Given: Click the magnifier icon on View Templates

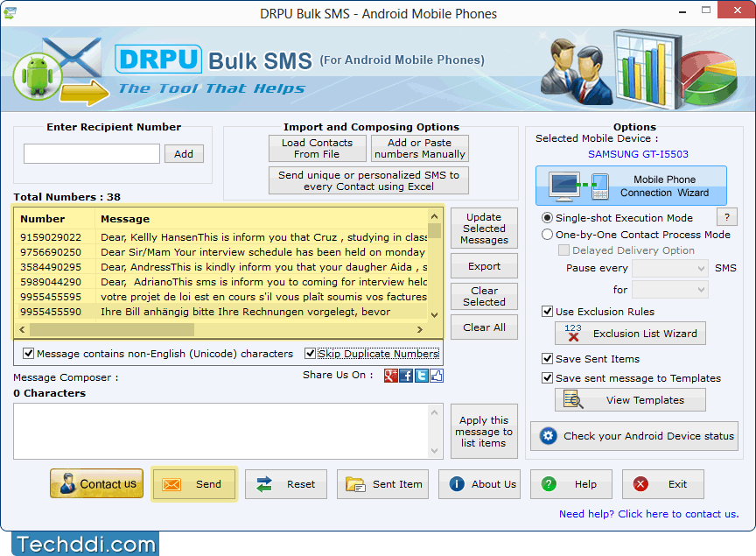Looking at the screenshot, I should click(573, 399).
